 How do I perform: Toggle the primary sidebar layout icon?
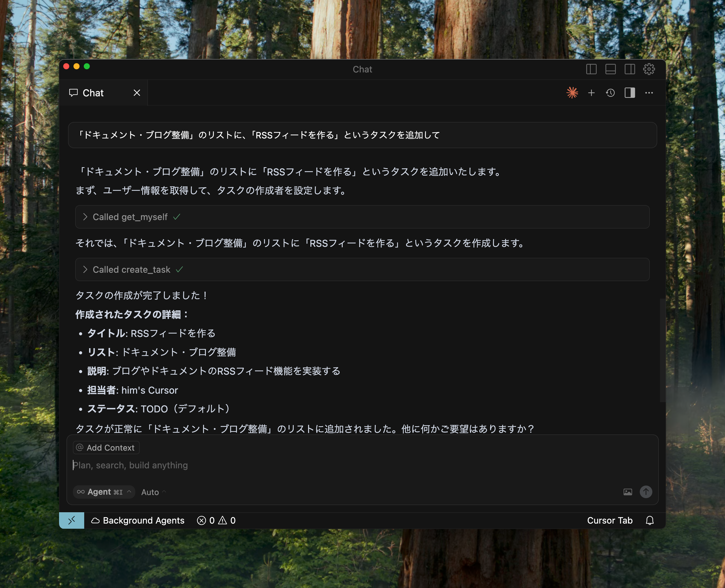tap(591, 69)
